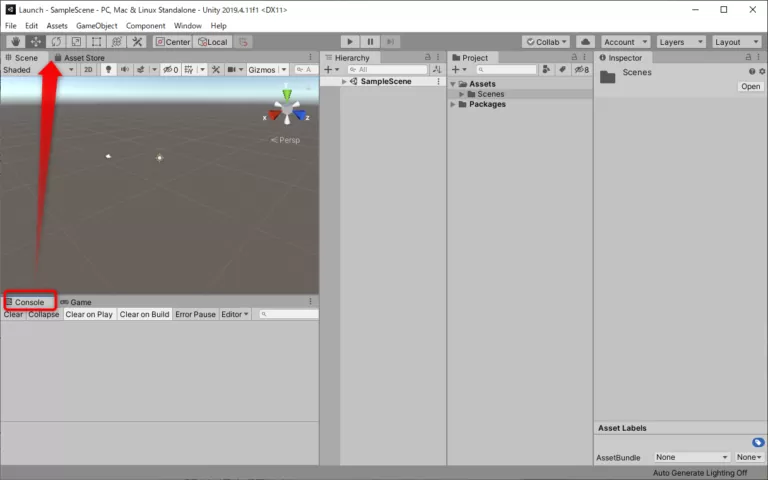Switch to the Asset Store tab
The height and width of the screenshot is (480, 768).
83,58
